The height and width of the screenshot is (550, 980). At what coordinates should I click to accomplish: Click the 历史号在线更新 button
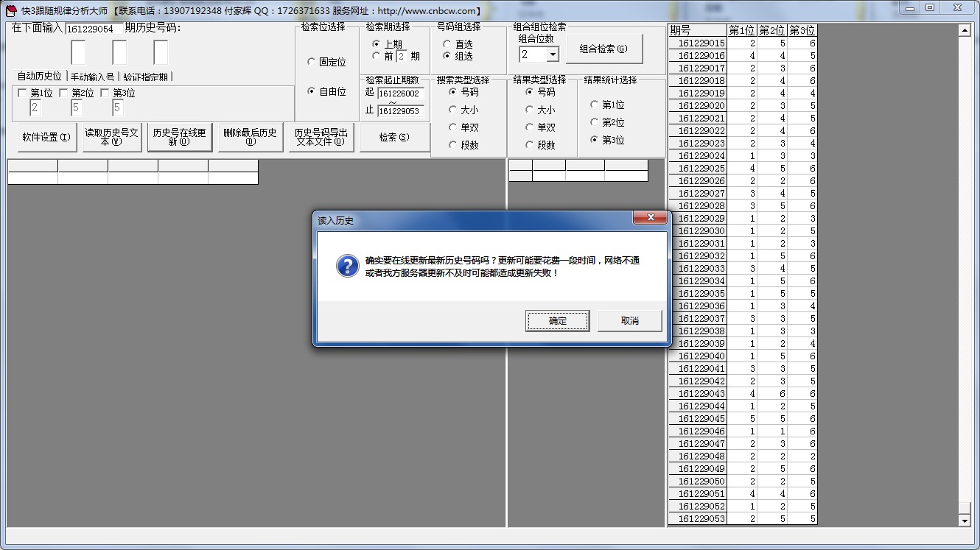180,138
